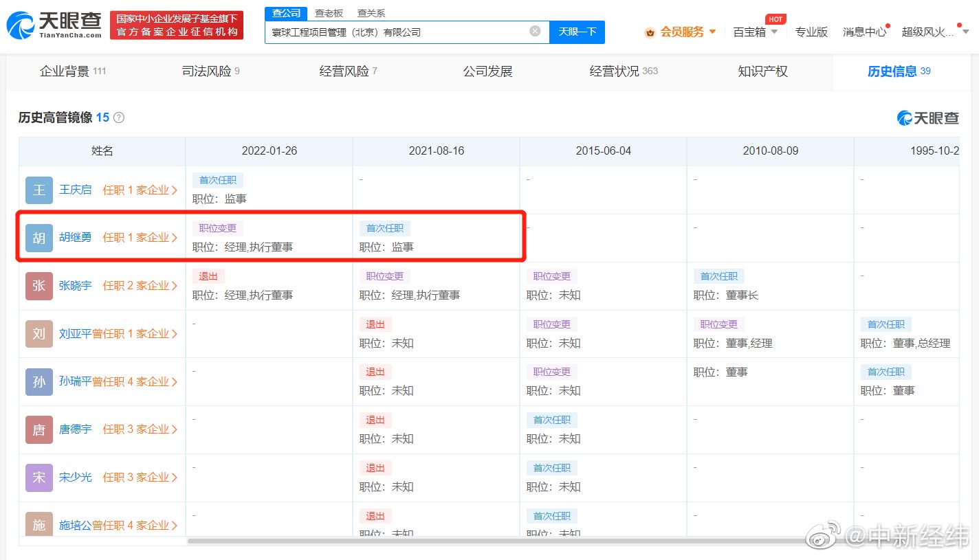The width and height of the screenshot is (979, 560).
Task: Open the 历史信息 tab
Action: pyautogui.click(x=899, y=71)
